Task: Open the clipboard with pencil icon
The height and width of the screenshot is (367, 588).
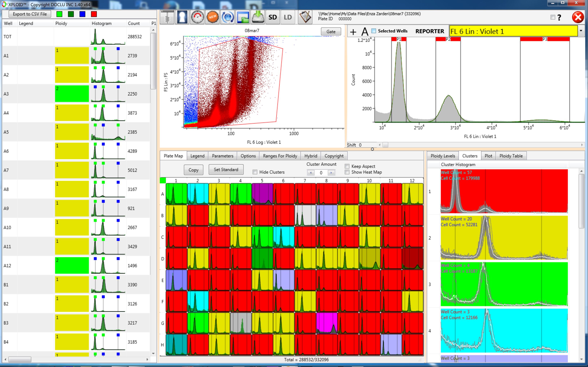Action: click(305, 17)
